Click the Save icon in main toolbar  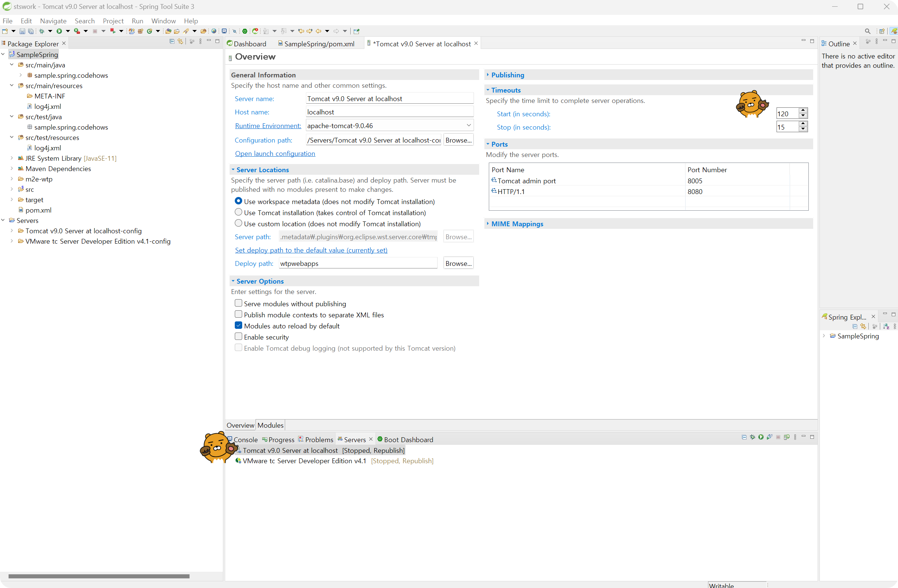pyautogui.click(x=22, y=31)
